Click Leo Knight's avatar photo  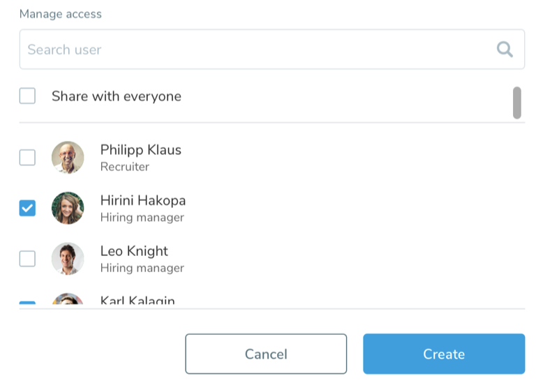coord(68,259)
